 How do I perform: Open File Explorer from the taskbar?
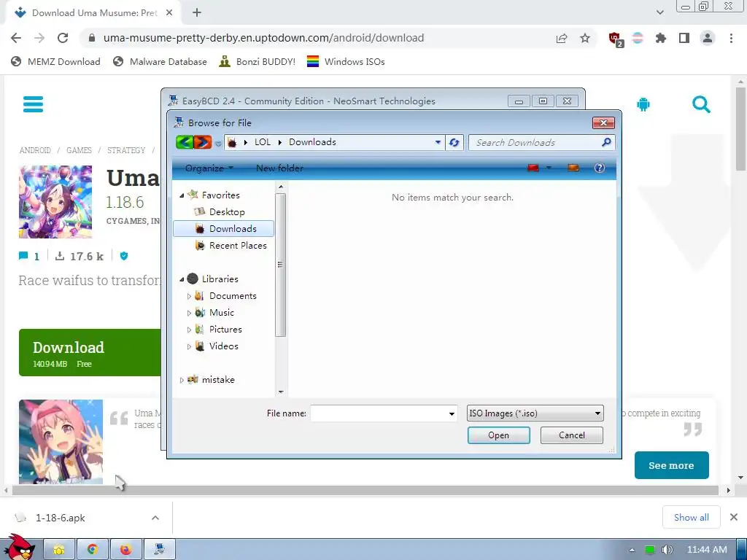pyautogui.click(x=59, y=550)
